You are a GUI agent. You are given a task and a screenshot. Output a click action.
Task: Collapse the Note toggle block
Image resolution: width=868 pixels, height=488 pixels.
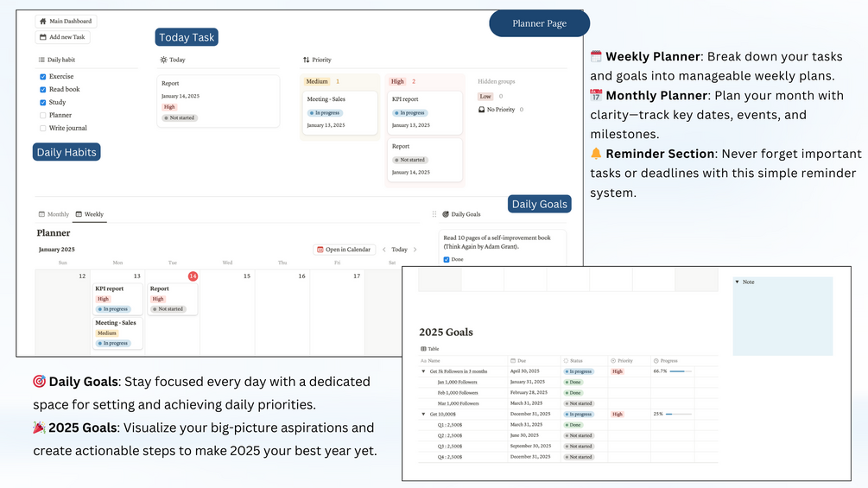(x=737, y=282)
